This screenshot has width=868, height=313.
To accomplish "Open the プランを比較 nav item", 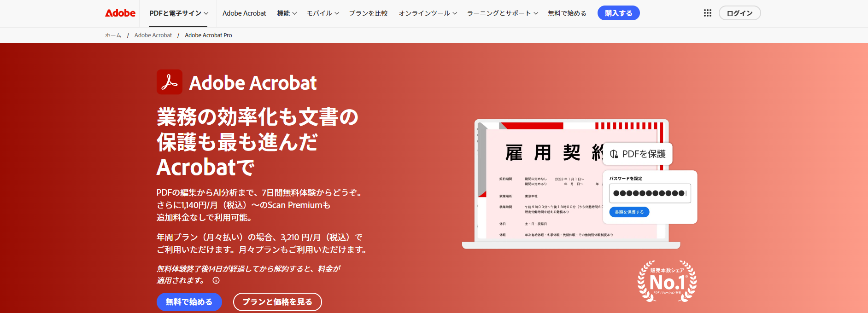I will [368, 13].
